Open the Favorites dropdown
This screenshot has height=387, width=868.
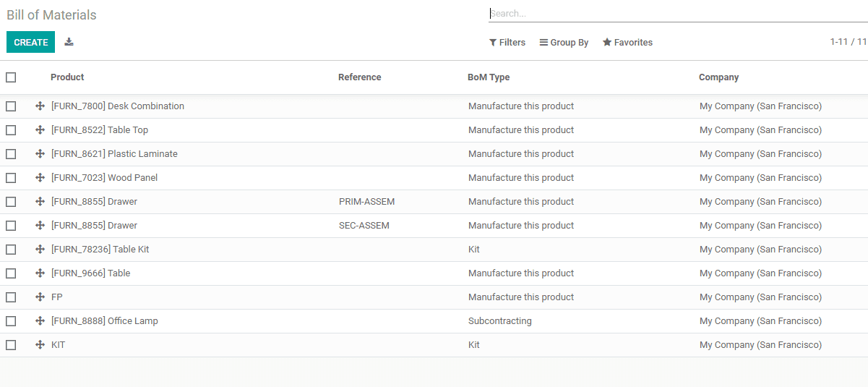pyautogui.click(x=627, y=43)
